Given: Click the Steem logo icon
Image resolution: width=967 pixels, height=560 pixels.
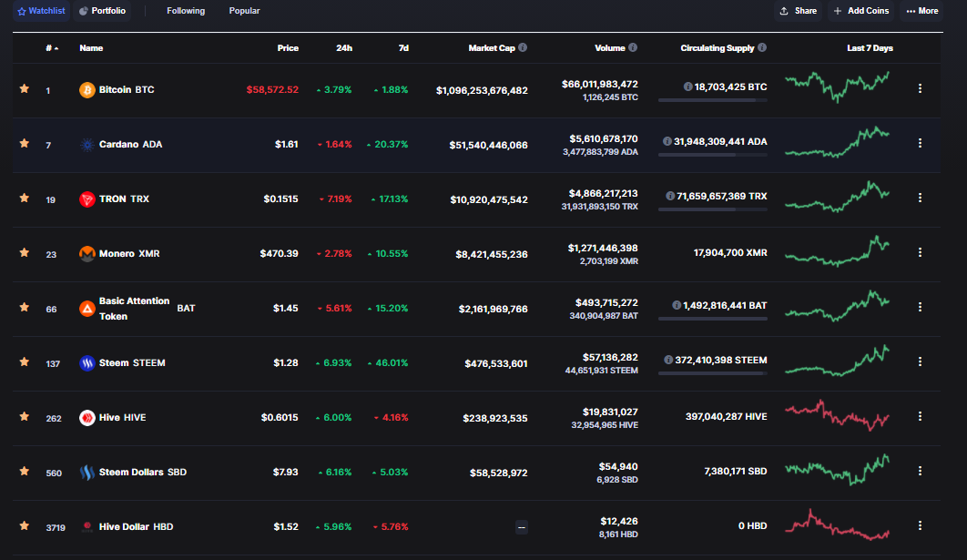Looking at the screenshot, I should (87, 363).
